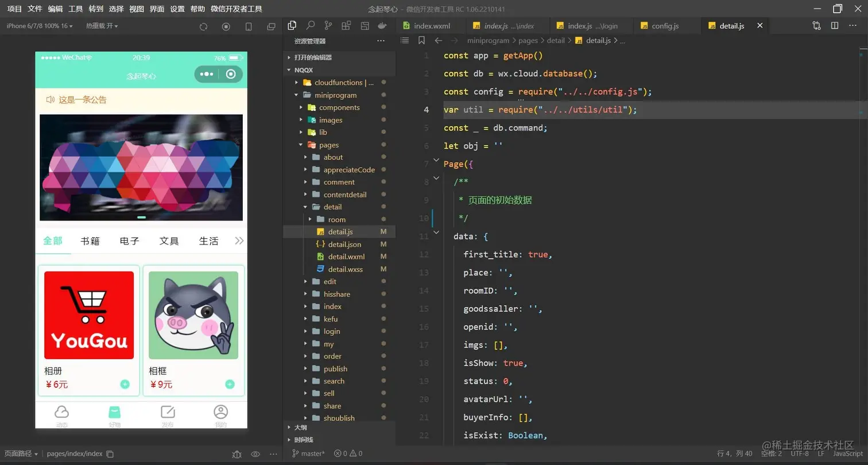Collapse the detail folder
Screen dimensions: 868x465
[339, 207]
